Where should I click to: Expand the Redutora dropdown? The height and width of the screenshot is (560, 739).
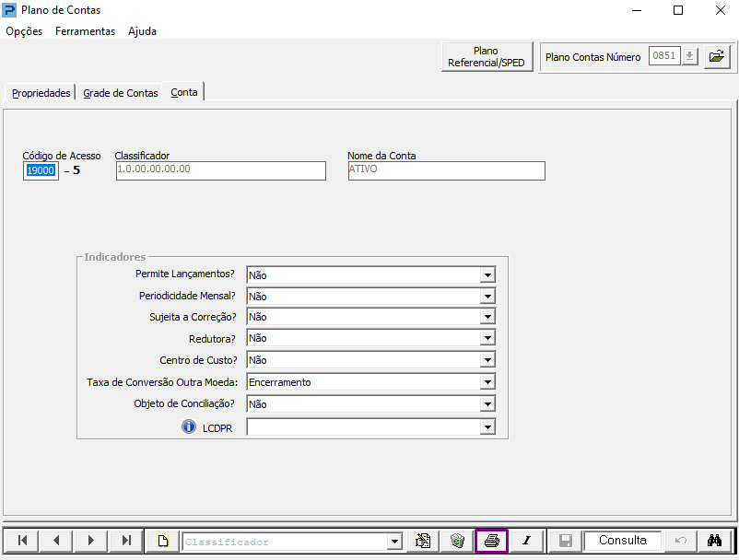[x=487, y=338]
